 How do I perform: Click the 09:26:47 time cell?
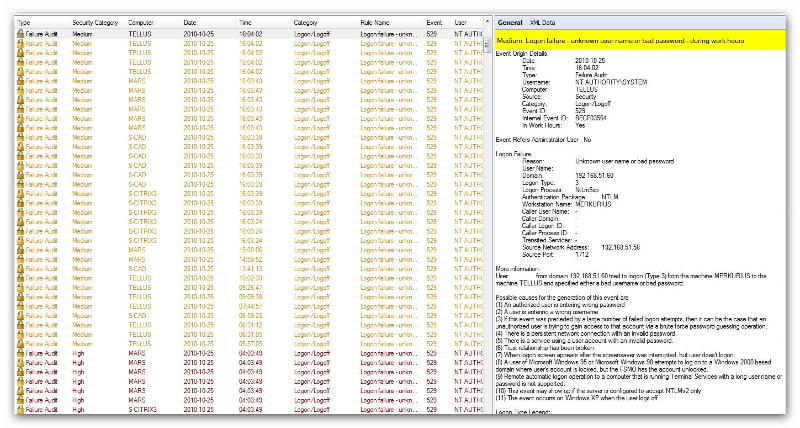point(251,287)
